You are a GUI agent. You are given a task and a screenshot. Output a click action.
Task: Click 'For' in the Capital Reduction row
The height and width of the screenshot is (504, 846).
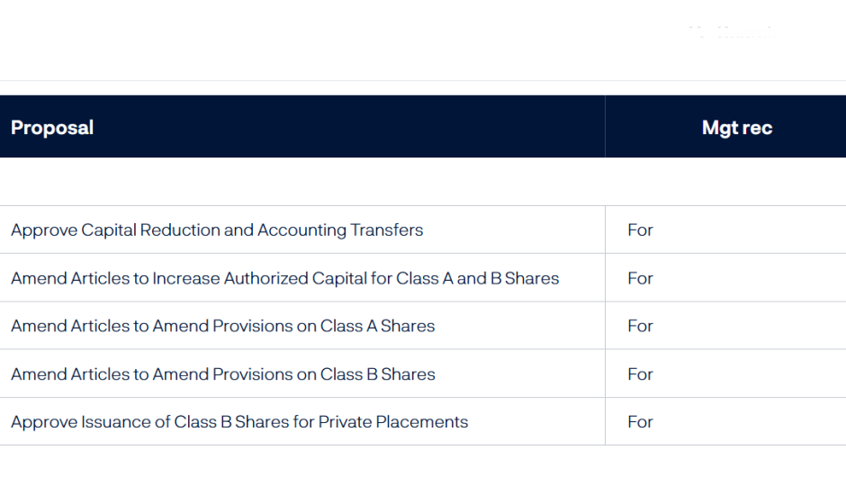coord(640,230)
